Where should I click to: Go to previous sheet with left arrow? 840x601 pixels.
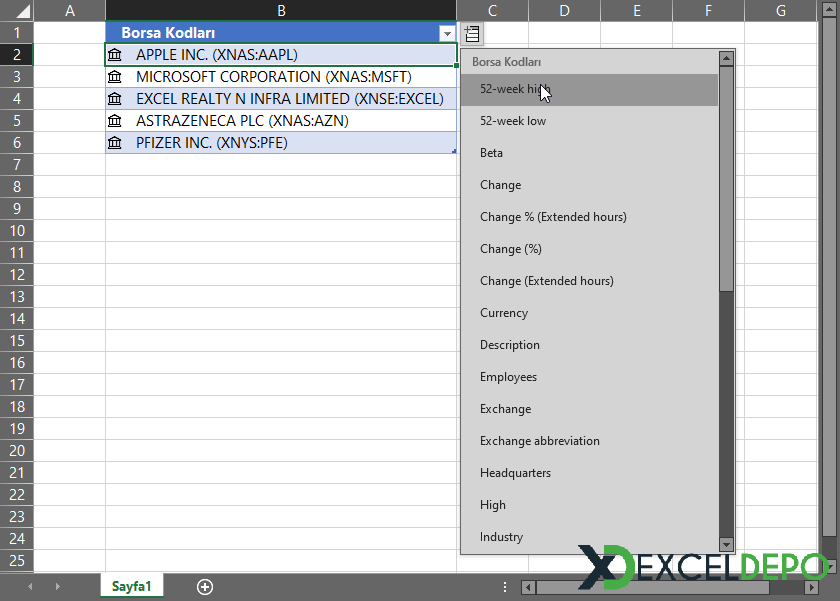click(x=30, y=587)
